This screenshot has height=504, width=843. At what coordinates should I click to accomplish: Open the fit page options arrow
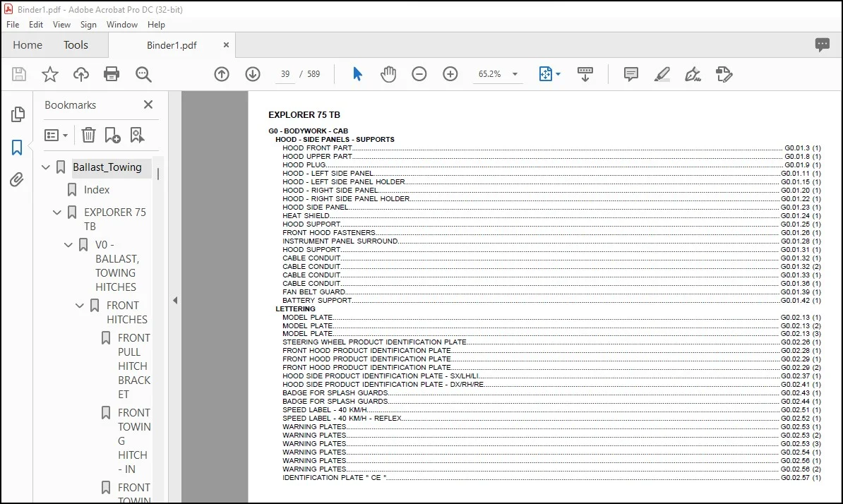click(558, 74)
